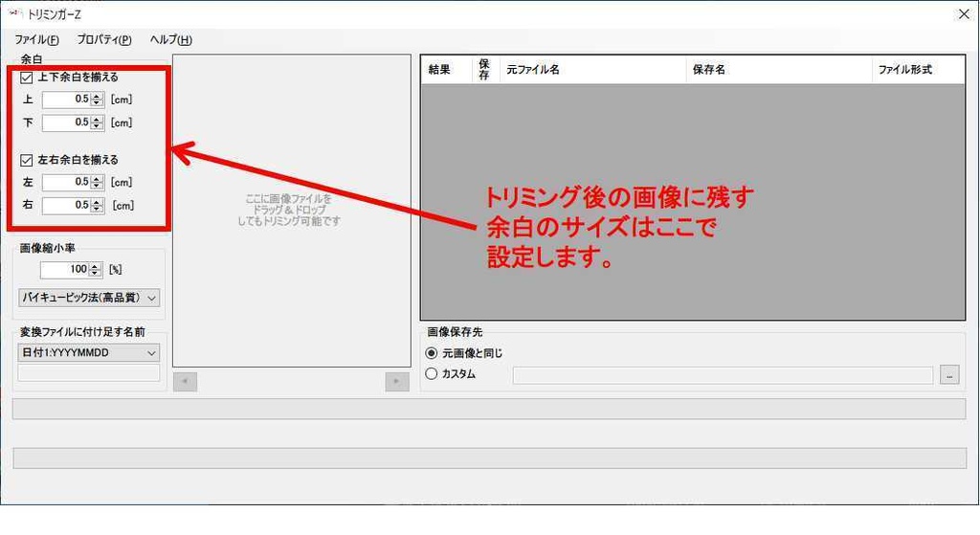The image size is (980, 535).
Task: Toggle 上下余白を揃える checkbox
Action: 26,78
